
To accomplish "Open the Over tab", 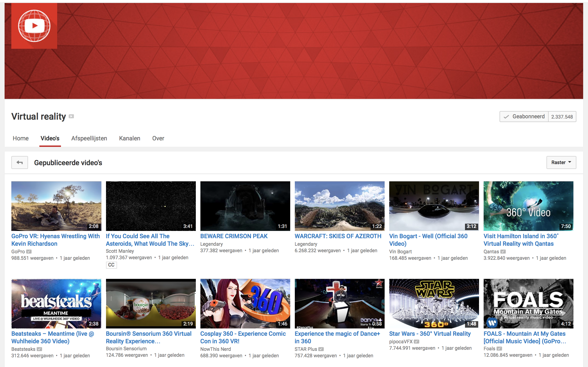I will click(x=158, y=138).
